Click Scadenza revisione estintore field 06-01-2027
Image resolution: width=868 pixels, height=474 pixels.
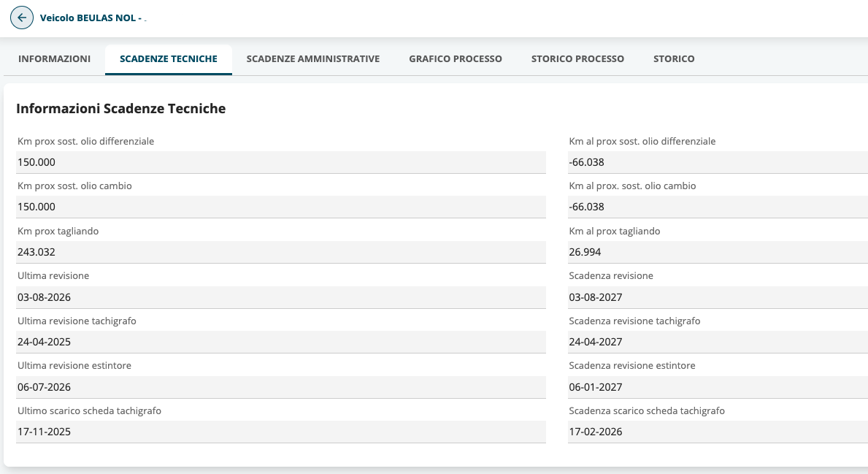718,387
